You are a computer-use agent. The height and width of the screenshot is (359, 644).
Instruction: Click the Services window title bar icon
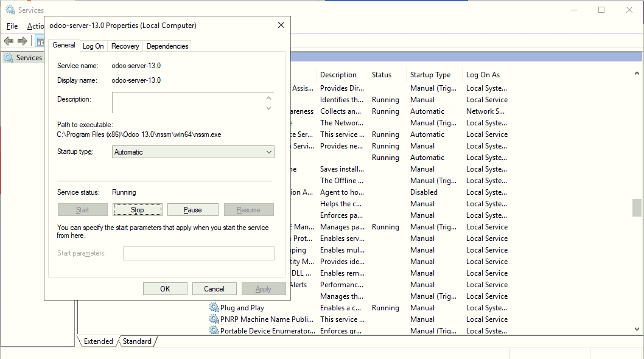pos(10,10)
